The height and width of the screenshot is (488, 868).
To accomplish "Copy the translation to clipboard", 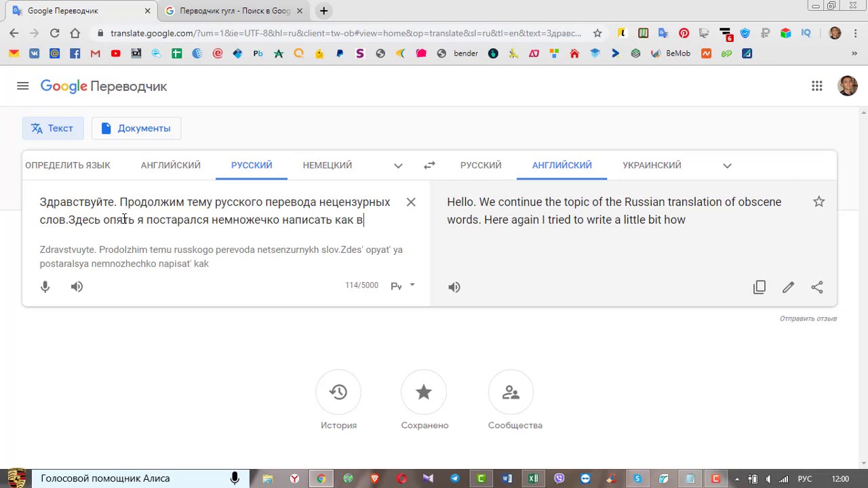I will [759, 287].
